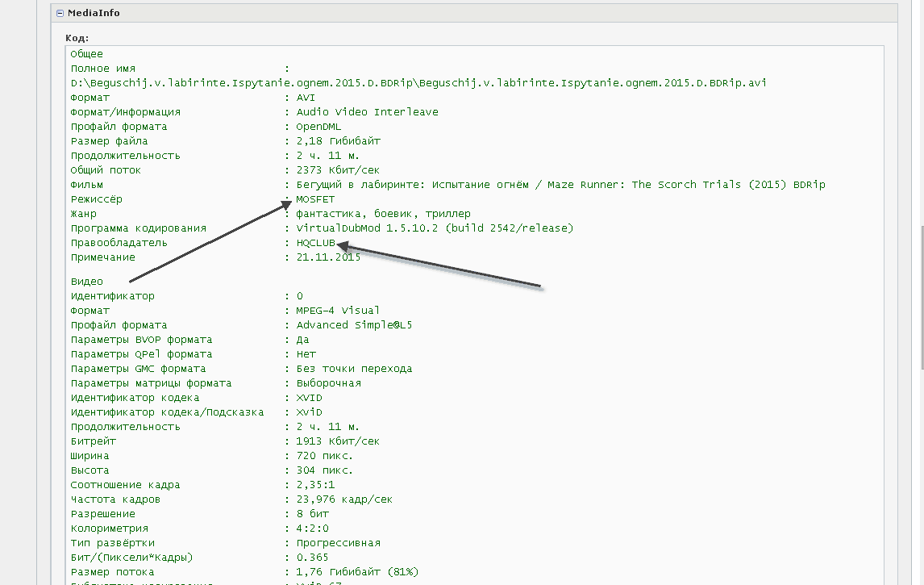The width and height of the screenshot is (924, 585).
Task: Click the OpenDML format profile value
Action: click(x=318, y=127)
